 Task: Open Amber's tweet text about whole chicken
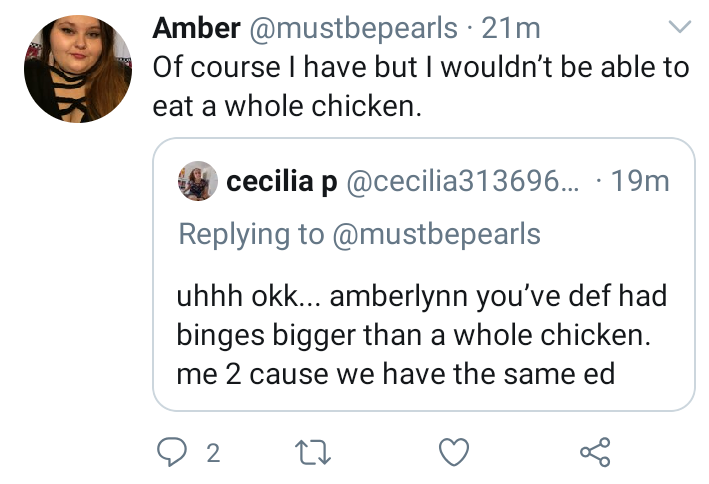point(421,86)
